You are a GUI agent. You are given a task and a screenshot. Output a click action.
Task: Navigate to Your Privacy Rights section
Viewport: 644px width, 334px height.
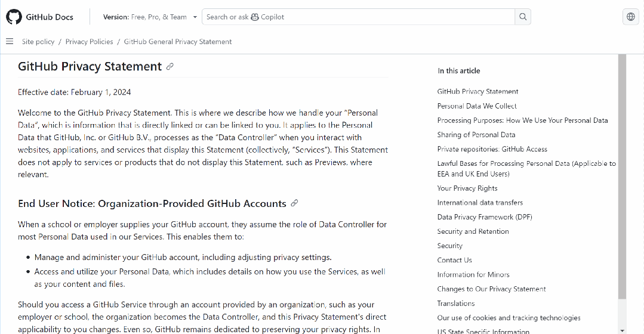467,188
